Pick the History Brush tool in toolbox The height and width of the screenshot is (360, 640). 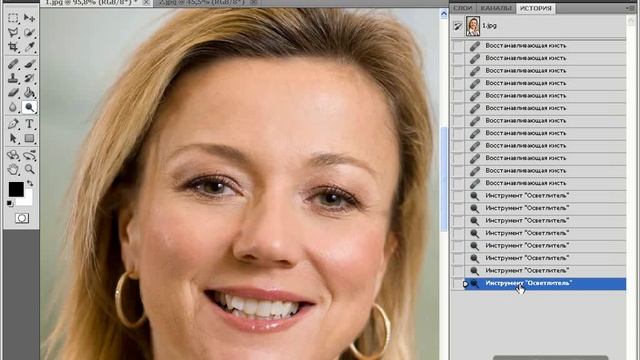pos(29,78)
